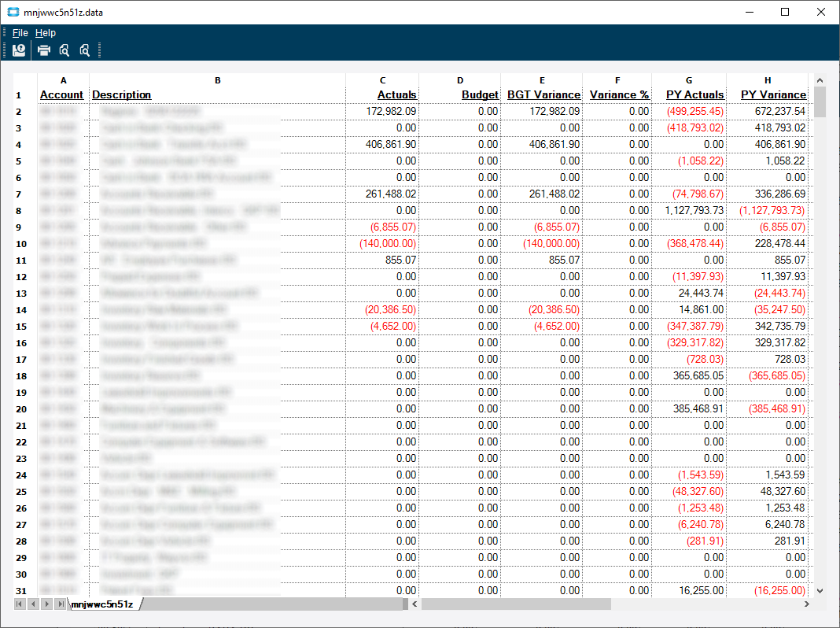Screen dimensions: 840x628
Task: Click the 16,255.00 PY Actuals cell
Action: (x=689, y=590)
